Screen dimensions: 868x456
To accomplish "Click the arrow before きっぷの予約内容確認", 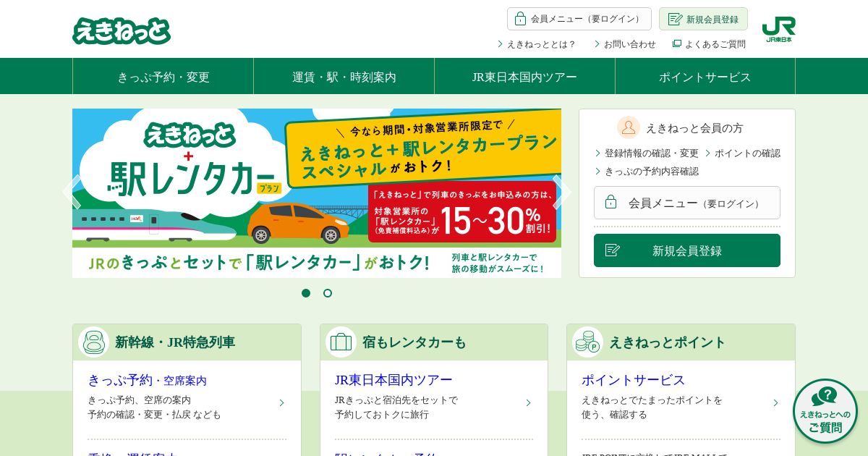I will [598, 172].
